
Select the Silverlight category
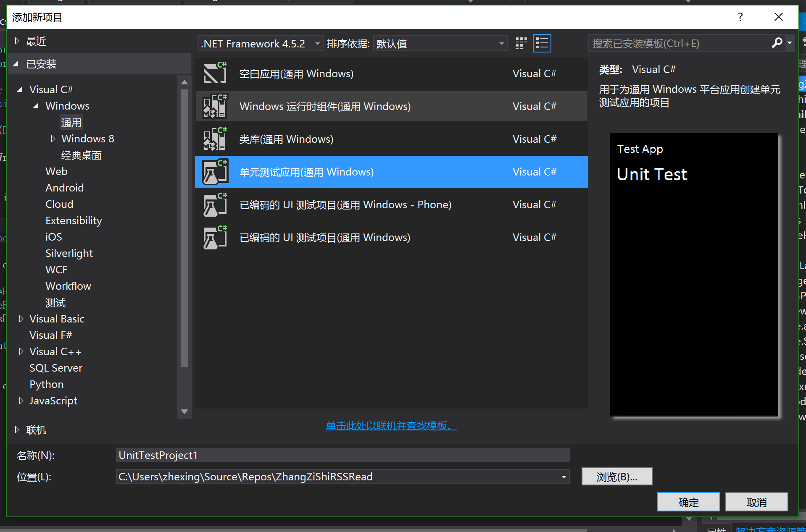69,253
